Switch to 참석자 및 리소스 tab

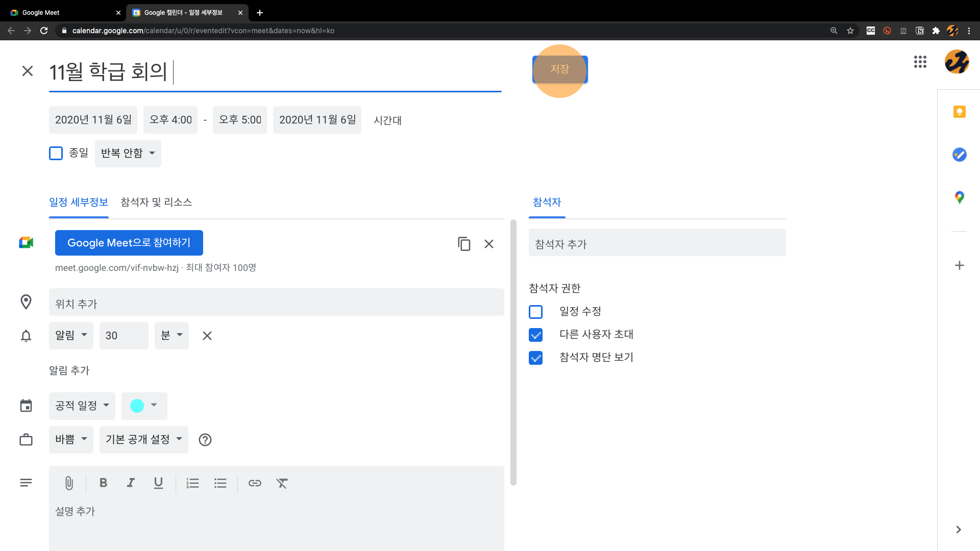[156, 202]
